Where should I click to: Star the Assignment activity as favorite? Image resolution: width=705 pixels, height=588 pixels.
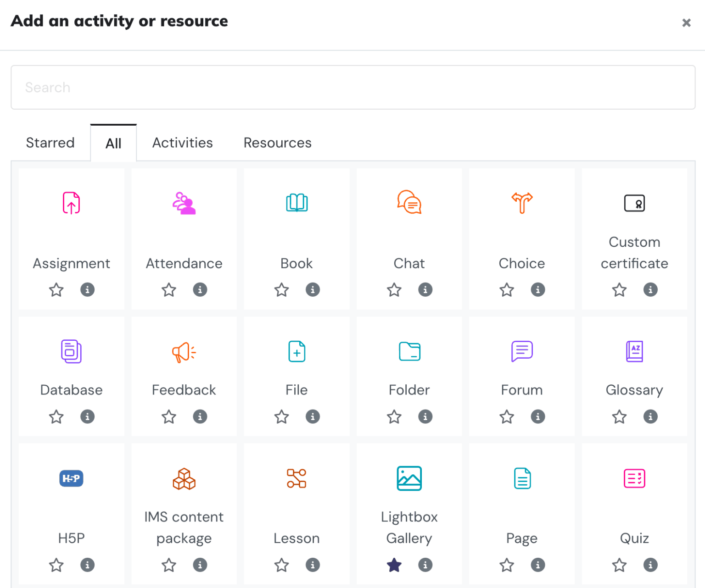pyautogui.click(x=56, y=289)
